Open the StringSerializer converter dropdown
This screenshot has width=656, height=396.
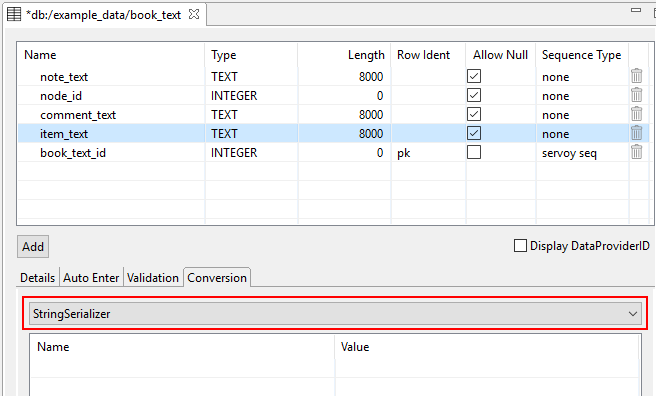point(335,314)
